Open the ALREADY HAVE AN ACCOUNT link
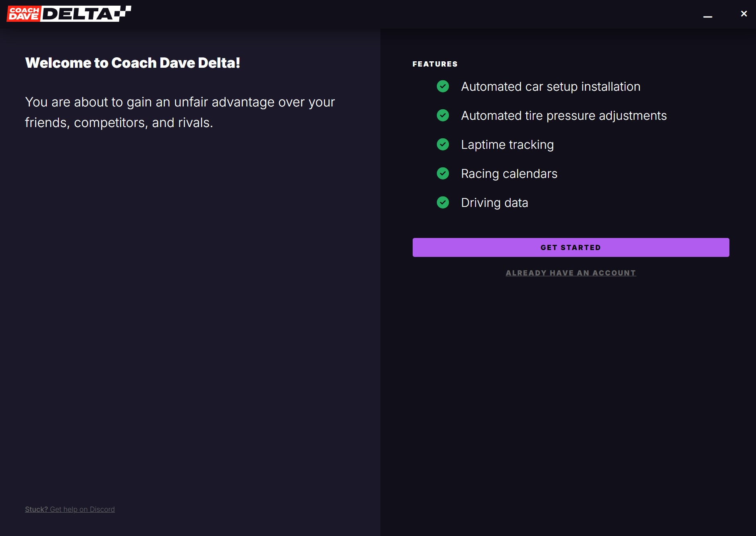Screen dimensions: 756x536 click(571, 273)
